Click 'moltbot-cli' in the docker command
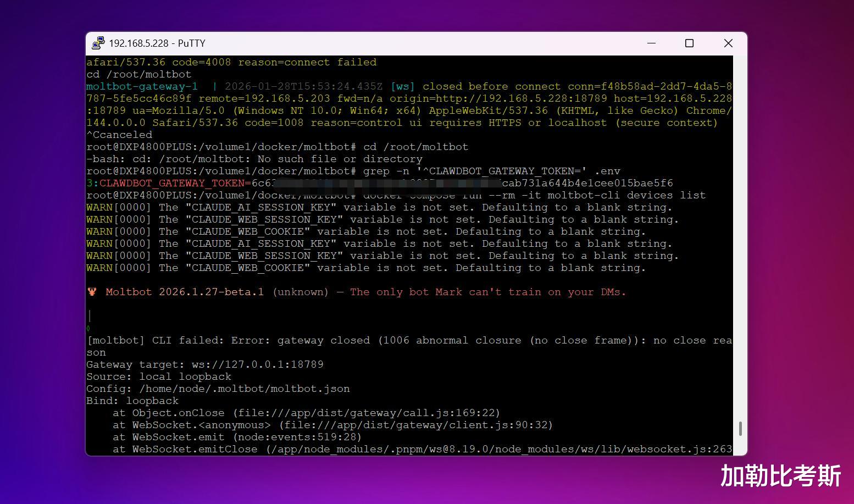The image size is (854, 504). [x=584, y=195]
